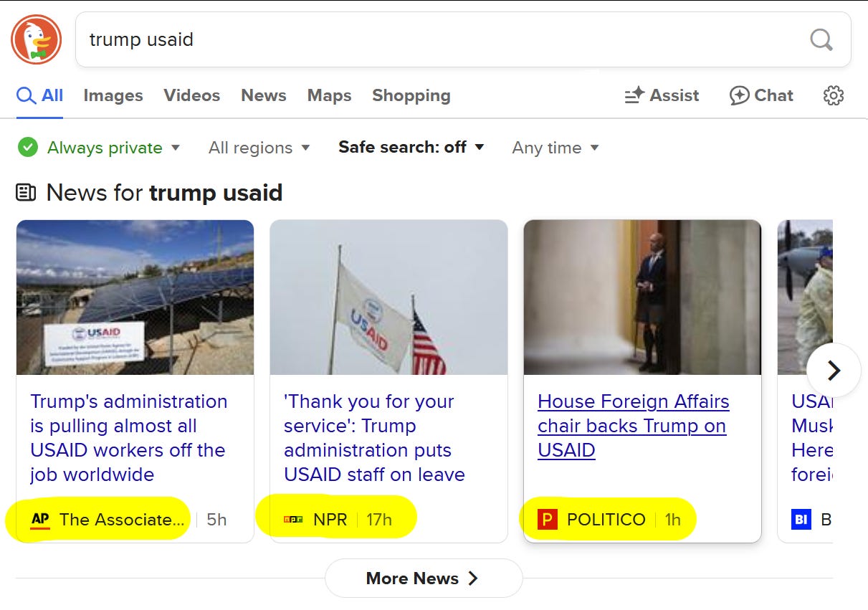Image resolution: width=868 pixels, height=610 pixels.
Task: Open the partially visible airplane thumbnail
Action: 805,297
